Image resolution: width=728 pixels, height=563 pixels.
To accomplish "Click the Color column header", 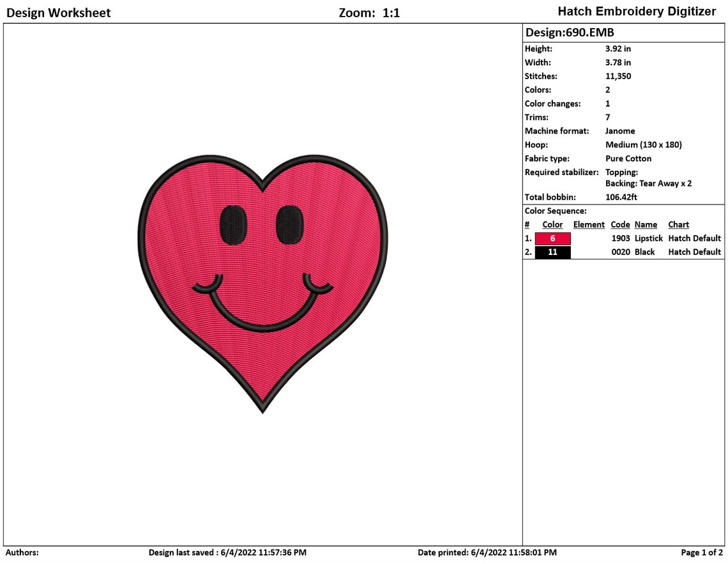I will pos(552,224).
